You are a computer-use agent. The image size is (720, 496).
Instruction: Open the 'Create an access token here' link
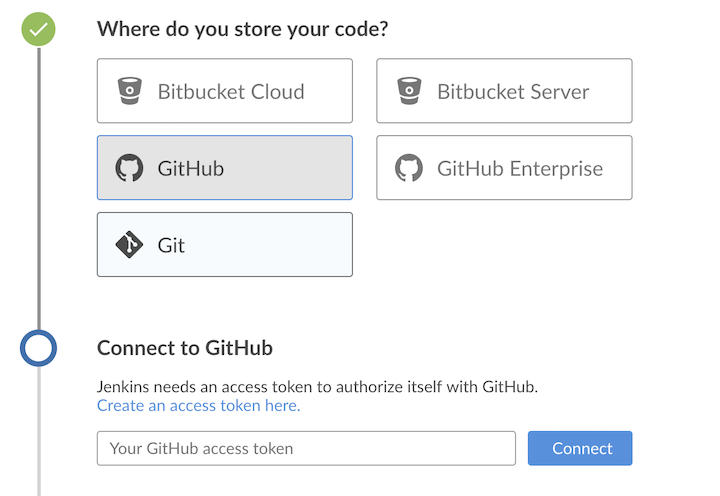198,405
